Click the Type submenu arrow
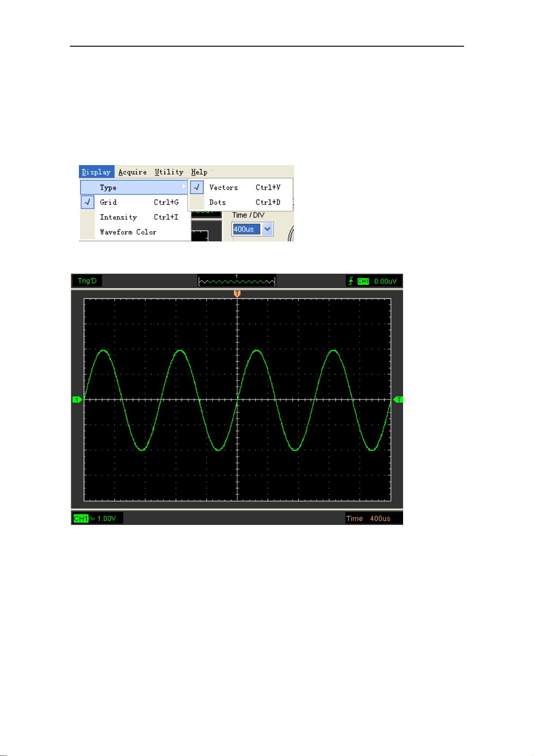This screenshot has height=756, width=534. [x=184, y=187]
